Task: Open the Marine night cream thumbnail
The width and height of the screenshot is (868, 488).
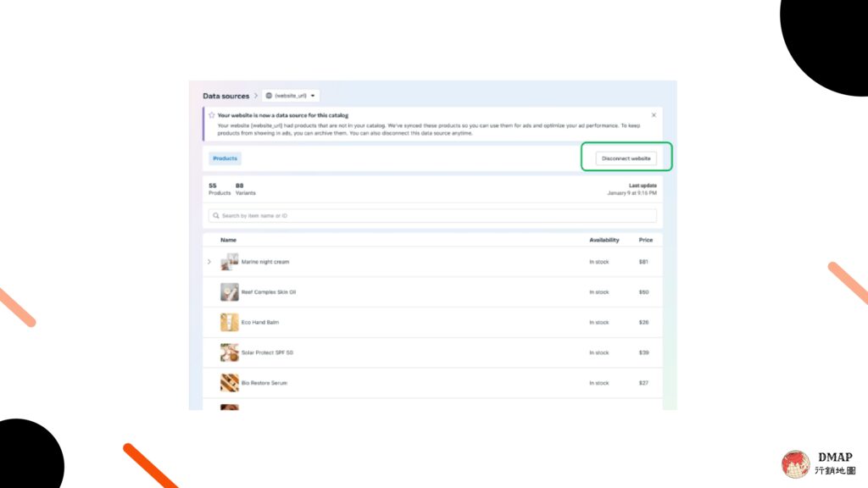Action: [x=230, y=262]
